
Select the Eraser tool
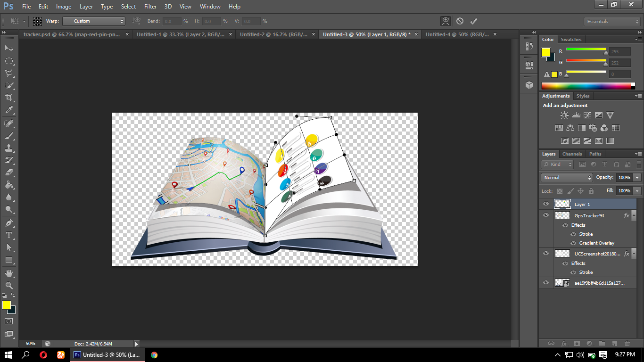[x=9, y=173]
